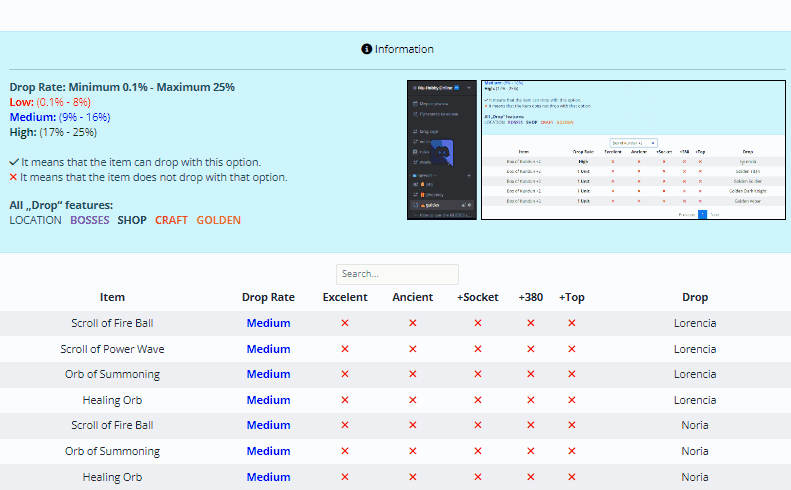This screenshot has width=791, height=490.
Task: Focus the Search input field
Action: (397, 274)
